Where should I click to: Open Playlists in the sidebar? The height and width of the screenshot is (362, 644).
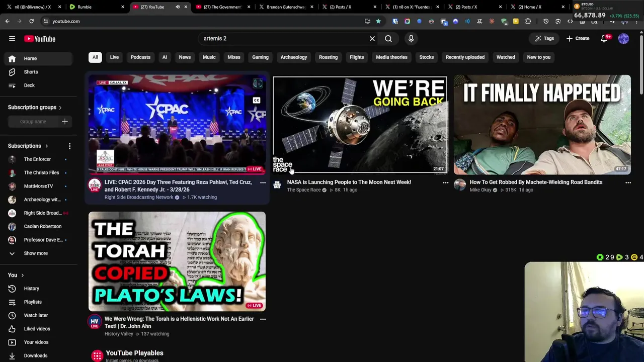(38, 302)
